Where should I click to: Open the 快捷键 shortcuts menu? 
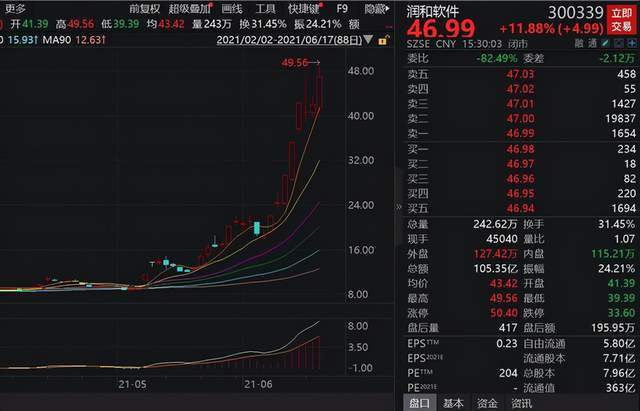[304, 9]
